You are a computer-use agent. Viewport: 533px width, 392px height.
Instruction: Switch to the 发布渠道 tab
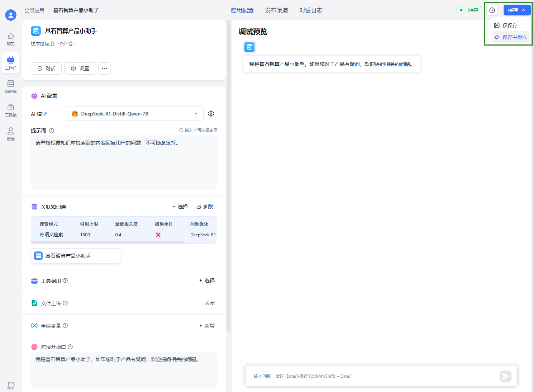click(276, 10)
